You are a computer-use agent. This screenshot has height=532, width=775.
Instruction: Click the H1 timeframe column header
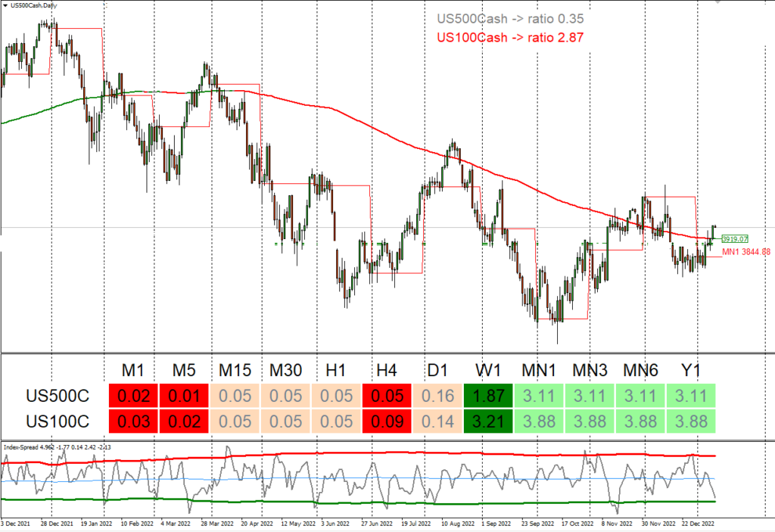tap(336, 370)
